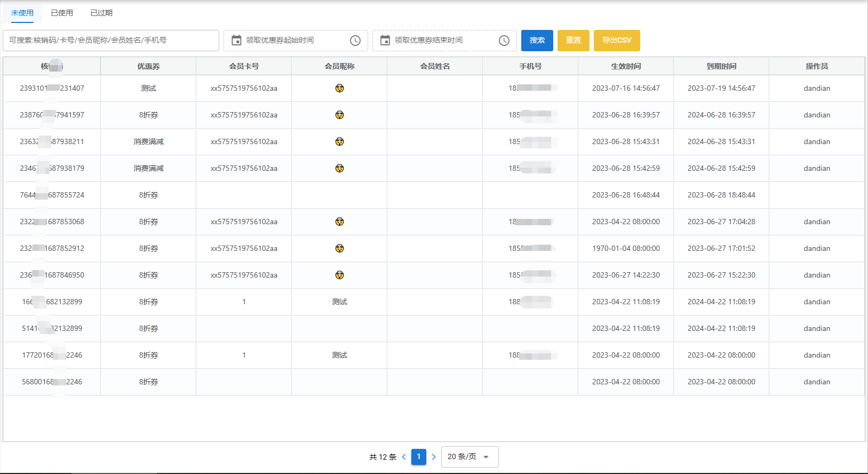Click emoji nickname in 1970-01-04 row
Image resolution: width=868 pixels, height=474 pixels.
point(340,248)
